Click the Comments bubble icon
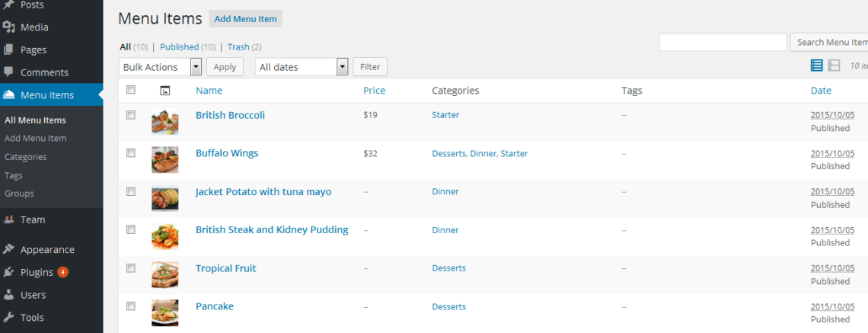This screenshot has height=333, width=868. 8,72
